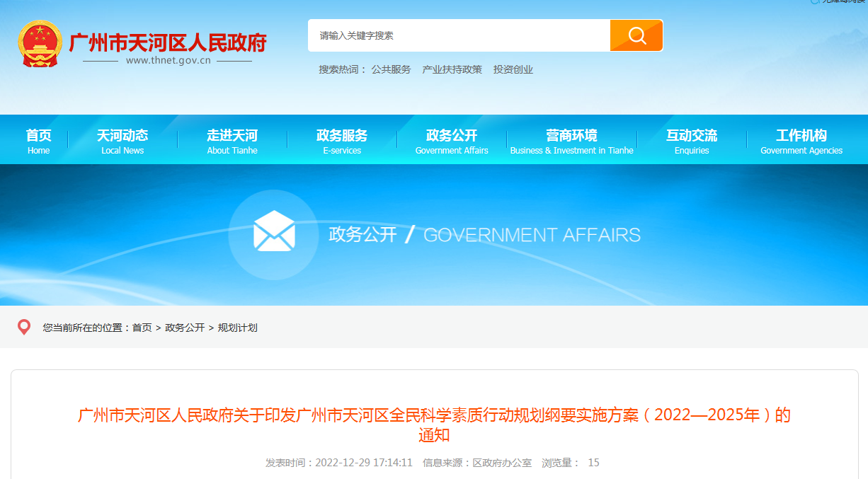868x479 pixels.
Task: Open 政务公开 Government Affairs nav item
Action: tap(452, 140)
